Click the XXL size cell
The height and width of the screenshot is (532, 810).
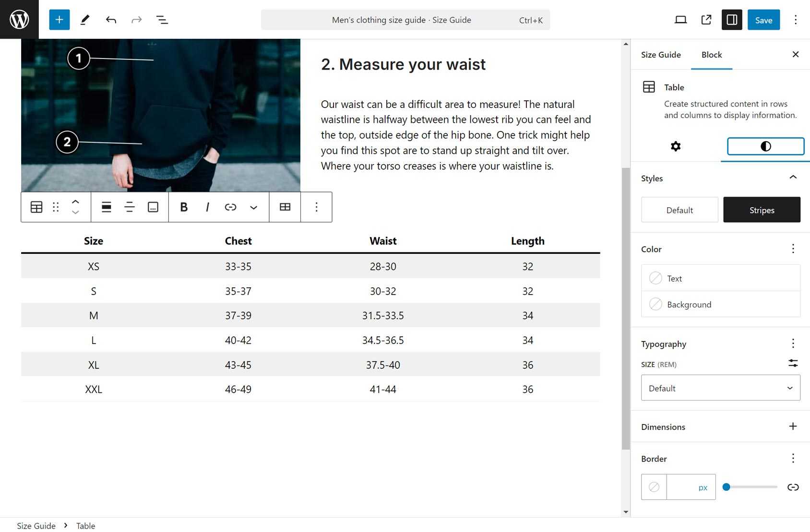click(x=94, y=389)
